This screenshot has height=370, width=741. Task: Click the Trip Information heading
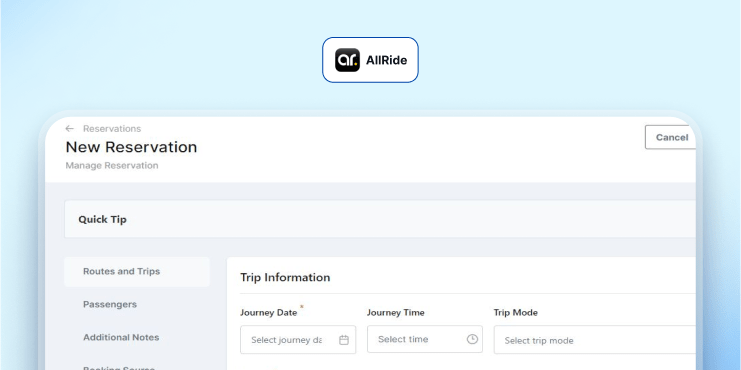285,277
